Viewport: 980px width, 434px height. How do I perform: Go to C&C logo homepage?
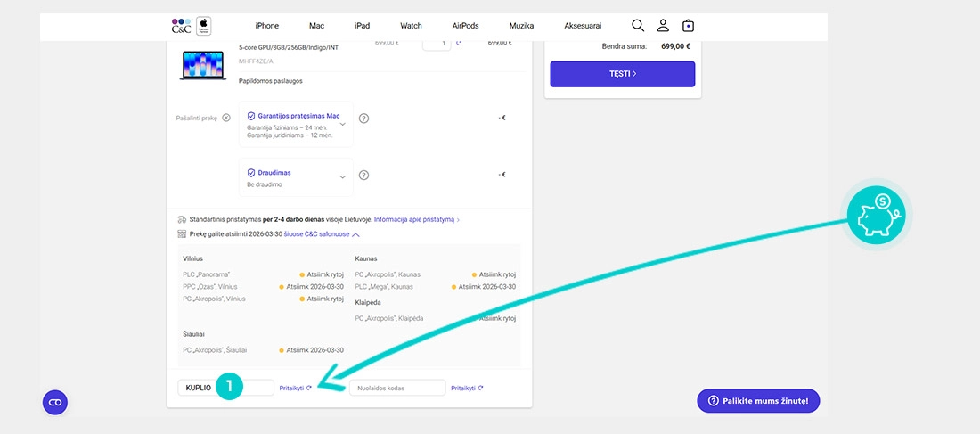[x=181, y=26]
